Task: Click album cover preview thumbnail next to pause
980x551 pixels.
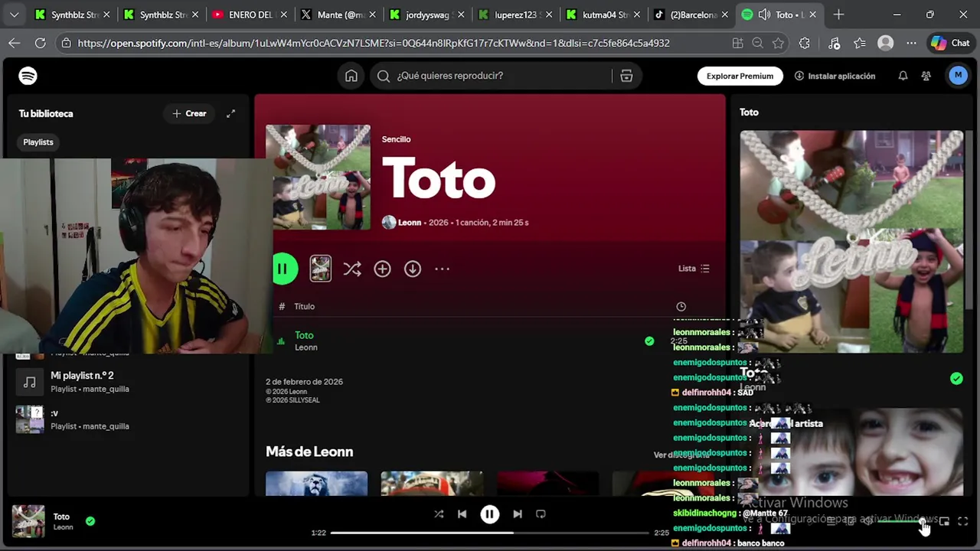Action: pos(321,269)
